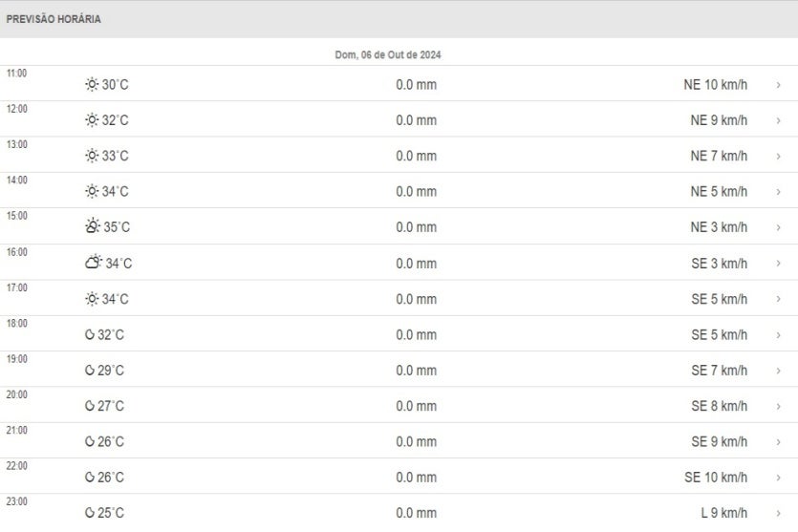Expand the 22:00 hourly forecast arrow
This screenshot has width=798, height=532.
click(778, 478)
